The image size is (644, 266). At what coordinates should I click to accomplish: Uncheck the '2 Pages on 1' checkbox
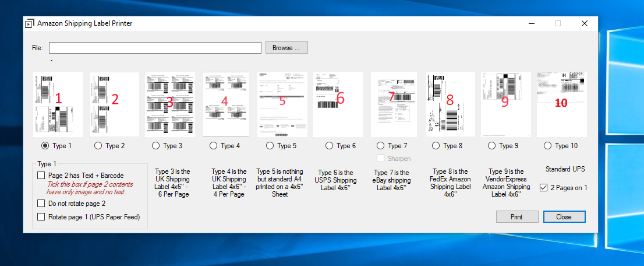pos(543,187)
